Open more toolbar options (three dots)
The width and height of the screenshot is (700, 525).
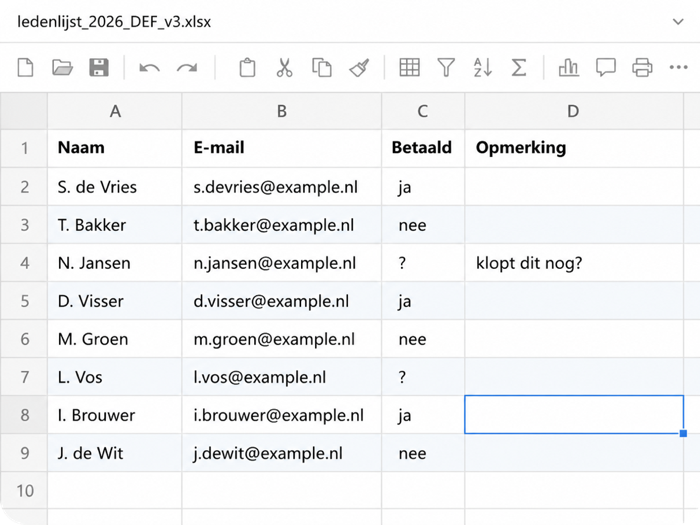pyautogui.click(x=679, y=67)
